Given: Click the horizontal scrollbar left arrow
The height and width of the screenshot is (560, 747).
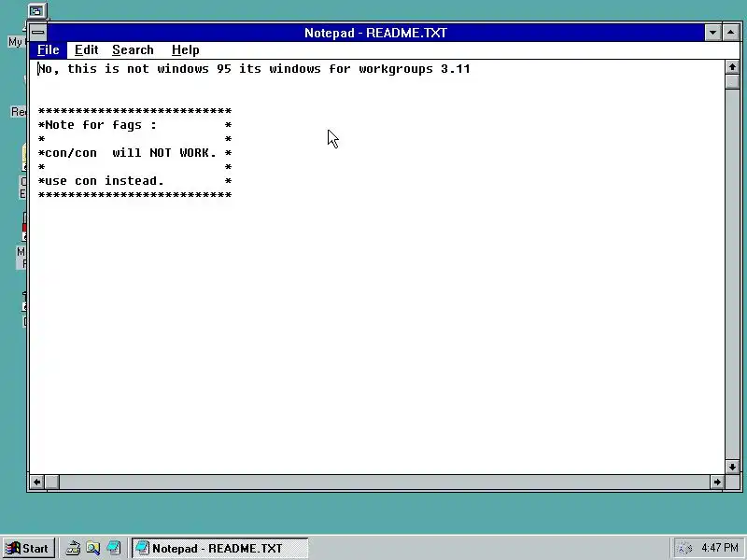Looking at the screenshot, I should [37, 482].
